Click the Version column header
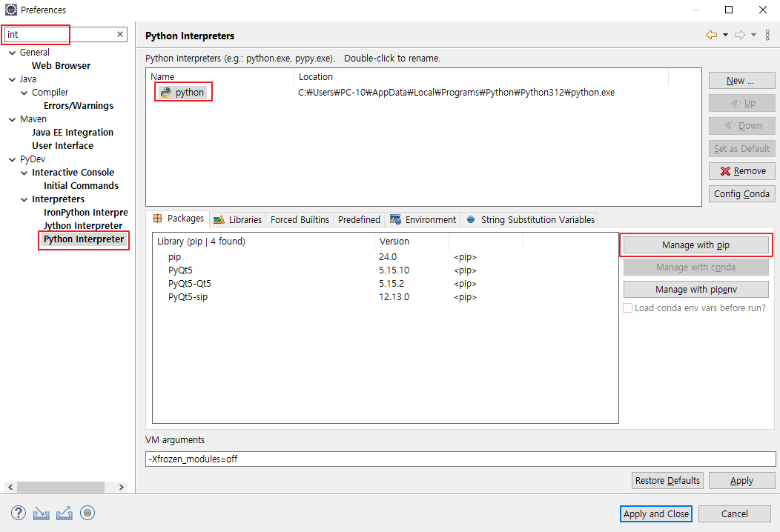 pyautogui.click(x=412, y=241)
